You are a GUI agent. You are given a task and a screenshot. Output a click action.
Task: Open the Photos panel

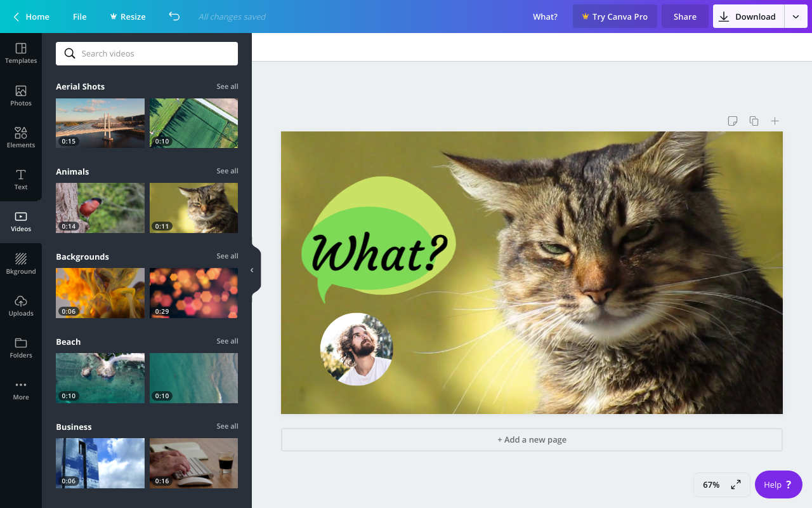pos(21,95)
